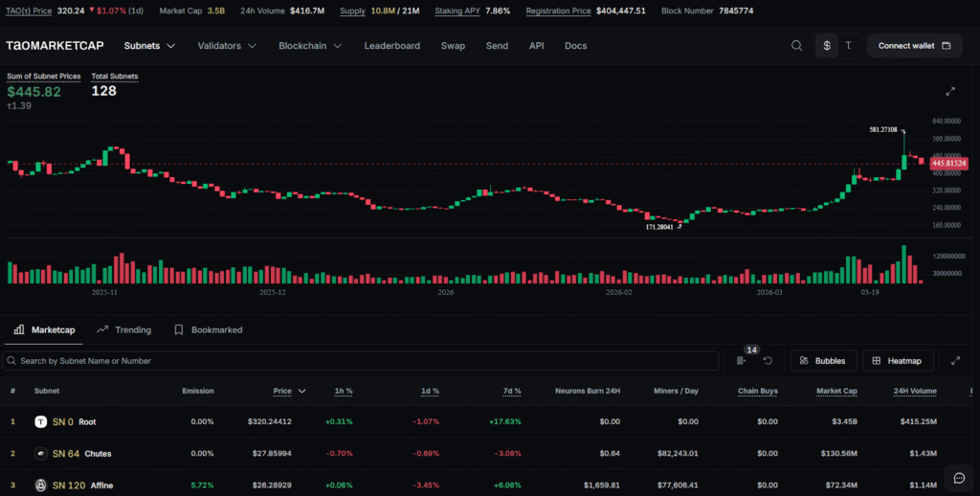Open the Leaderboard page link
Image resolution: width=980 pixels, height=496 pixels.
pyautogui.click(x=391, y=46)
